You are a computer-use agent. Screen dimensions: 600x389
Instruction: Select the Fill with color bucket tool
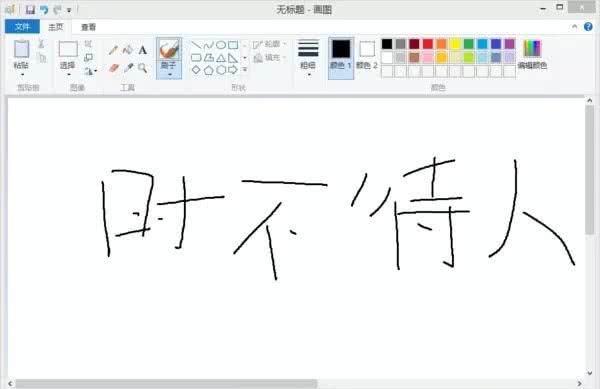(128, 50)
